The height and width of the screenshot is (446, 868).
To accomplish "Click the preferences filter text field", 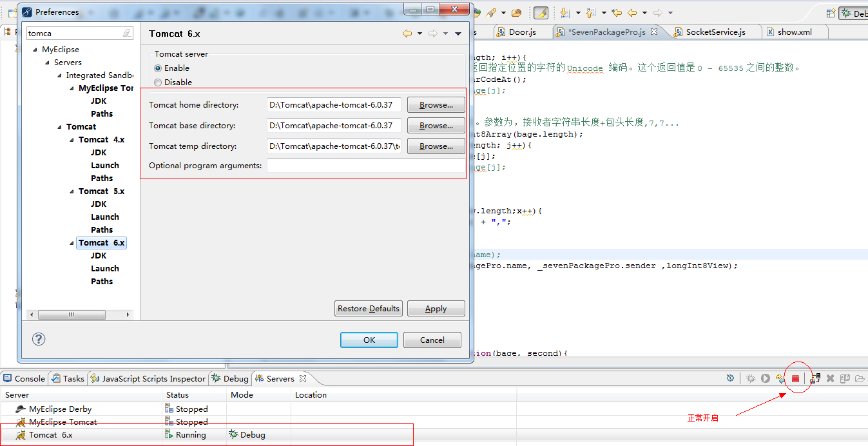I will (x=74, y=33).
